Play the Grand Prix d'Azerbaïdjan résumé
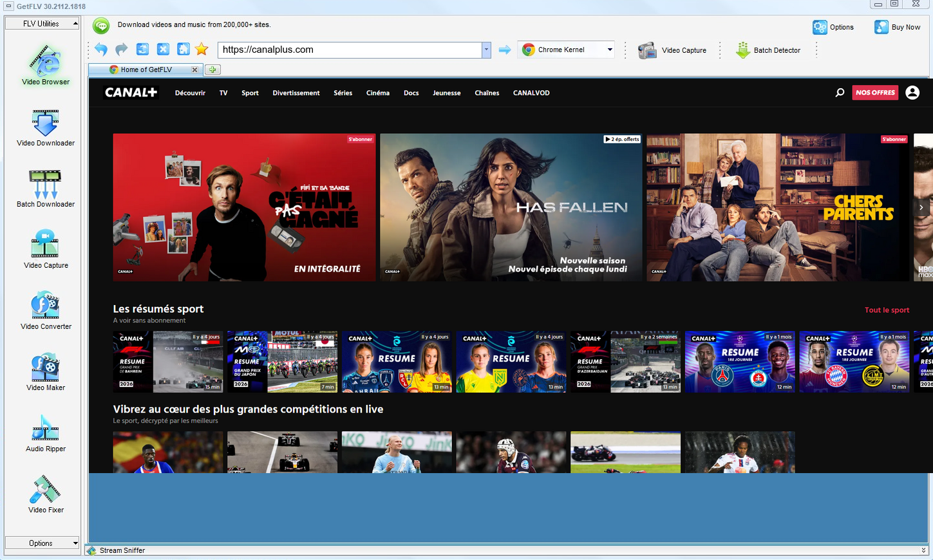Viewport: 933px width, 560px height. pyautogui.click(x=626, y=362)
